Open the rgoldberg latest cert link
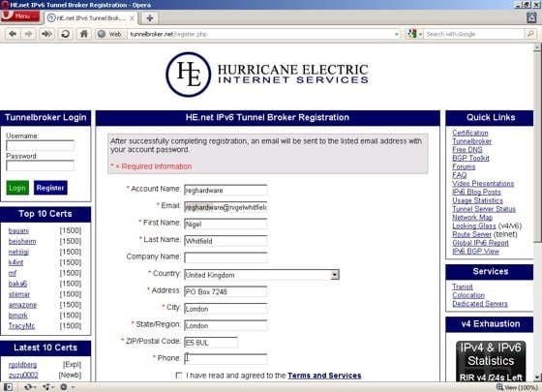 coord(22,365)
